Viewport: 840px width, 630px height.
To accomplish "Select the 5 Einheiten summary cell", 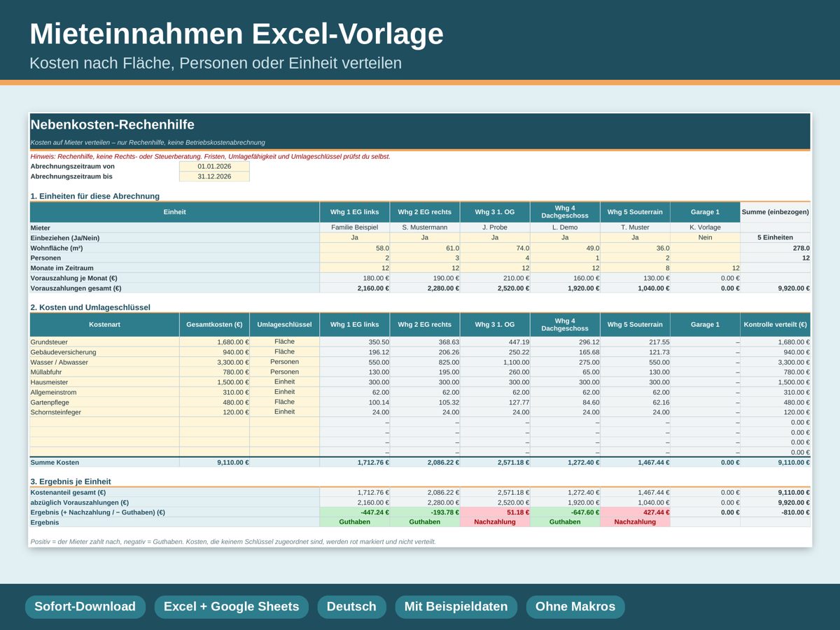I will (775, 237).
